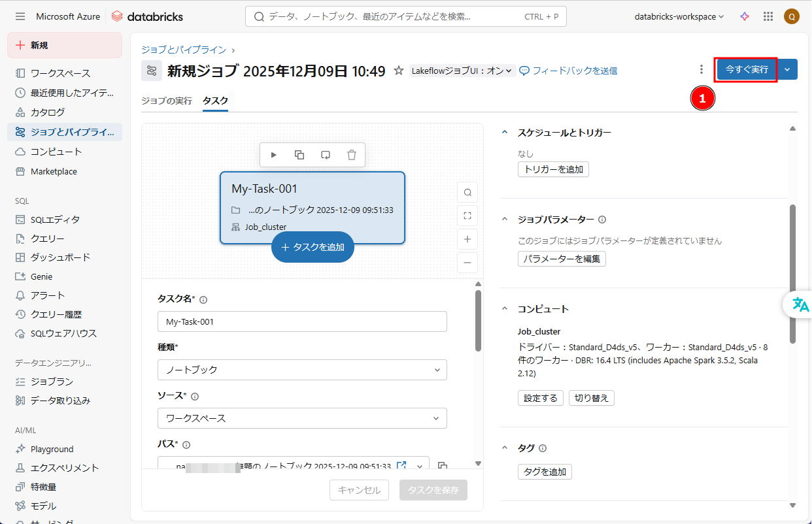The height and width of the screenshot is (524, 812).
Task: Click the duplicate task copy icon
Action: [299, 155]
